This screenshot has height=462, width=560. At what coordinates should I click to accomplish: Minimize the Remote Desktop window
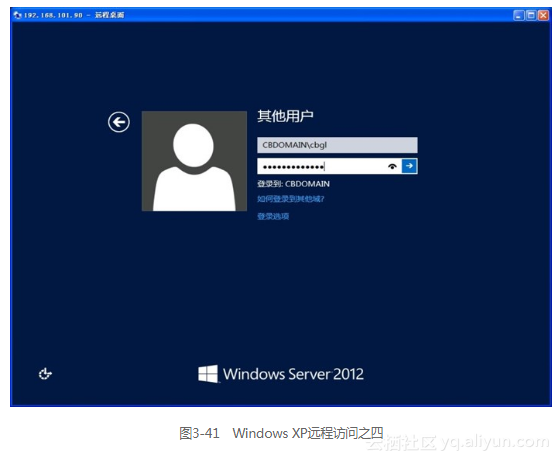tap(518, 15)
